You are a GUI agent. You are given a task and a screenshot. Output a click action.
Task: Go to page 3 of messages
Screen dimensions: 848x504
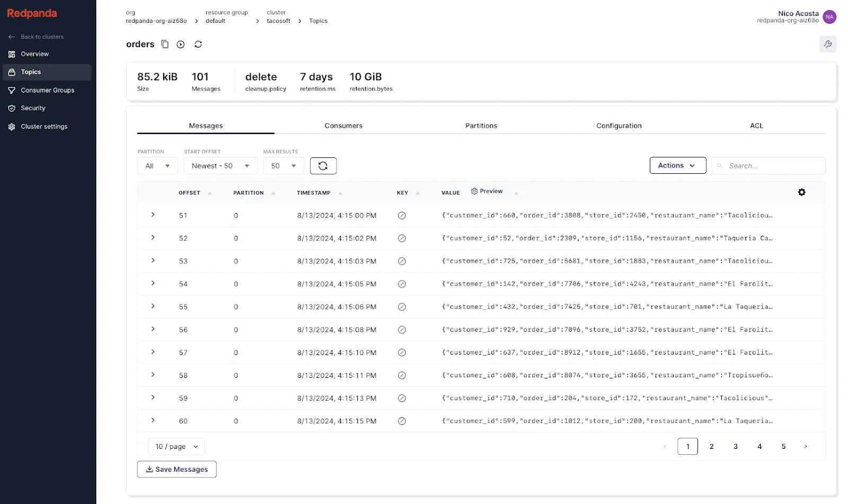point(736,446)
